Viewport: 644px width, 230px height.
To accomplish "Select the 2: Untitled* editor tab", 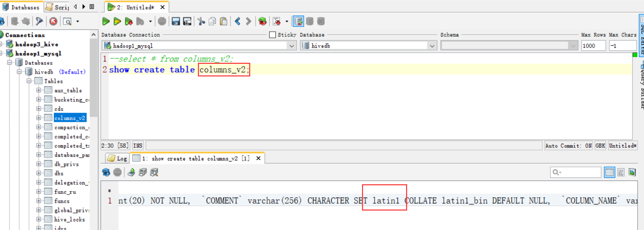I will (136, 7).
